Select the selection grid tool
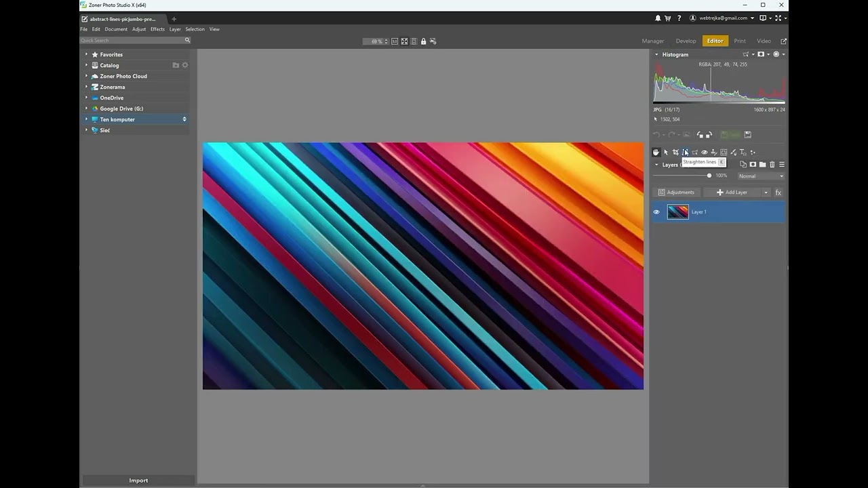 (724, 152)
